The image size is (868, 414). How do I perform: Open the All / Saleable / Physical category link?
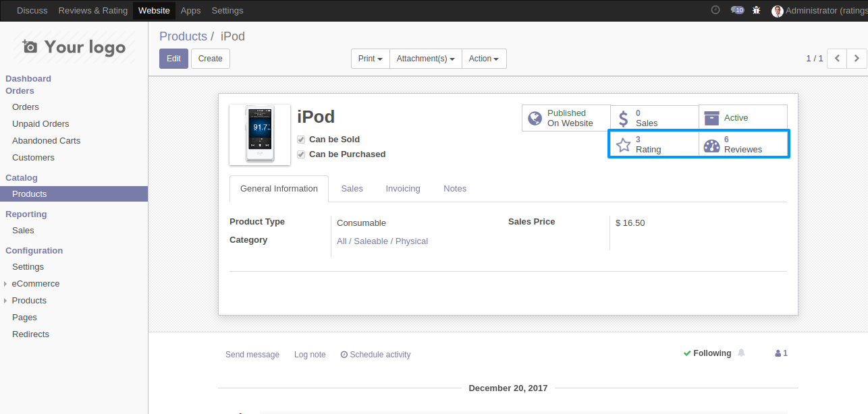pyautogui.click(x=382, y=241)
